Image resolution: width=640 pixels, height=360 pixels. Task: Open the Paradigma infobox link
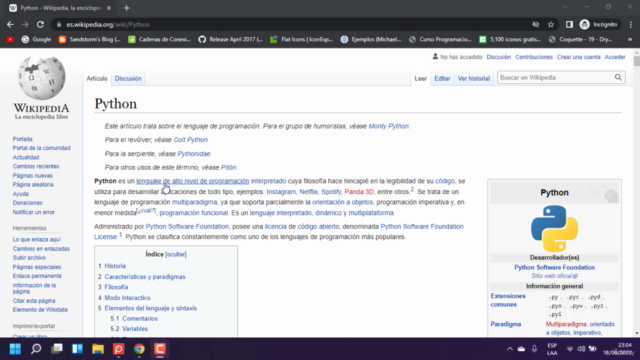pyautogui.click(x=506, y=324)
